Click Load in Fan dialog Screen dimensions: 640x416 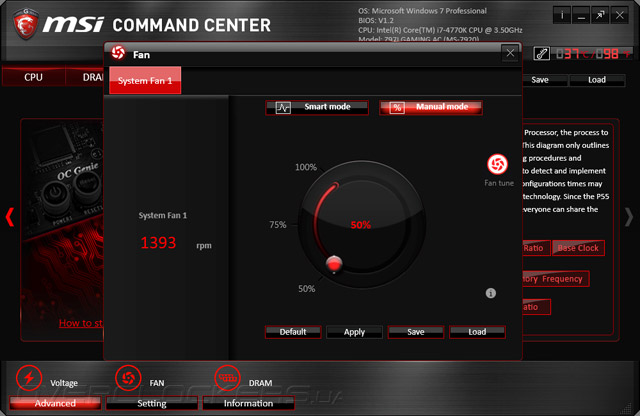pyautogui.click(x=477, y=332)
